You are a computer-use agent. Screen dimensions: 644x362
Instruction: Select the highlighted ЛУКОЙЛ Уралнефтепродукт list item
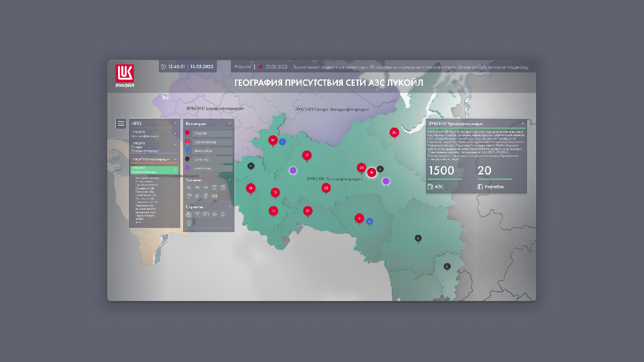pyautogui.click(x=153, y=169)
